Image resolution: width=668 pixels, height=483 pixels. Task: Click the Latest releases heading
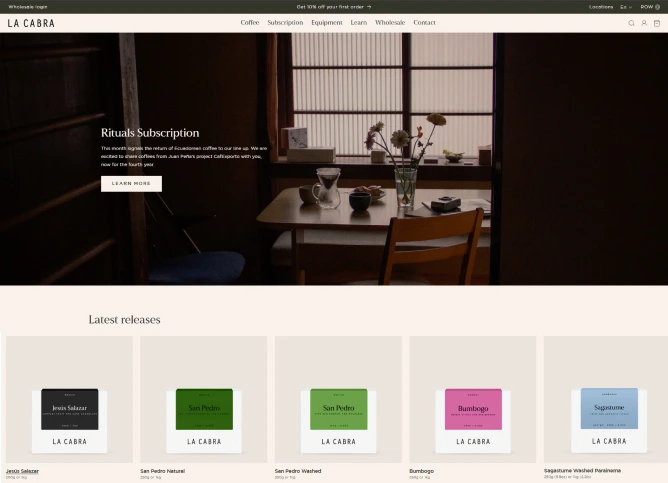(124, 319)
